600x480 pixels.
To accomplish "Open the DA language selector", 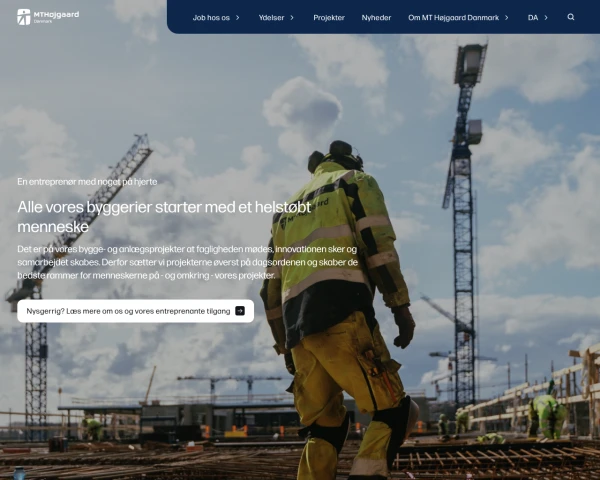I will 533,18.
